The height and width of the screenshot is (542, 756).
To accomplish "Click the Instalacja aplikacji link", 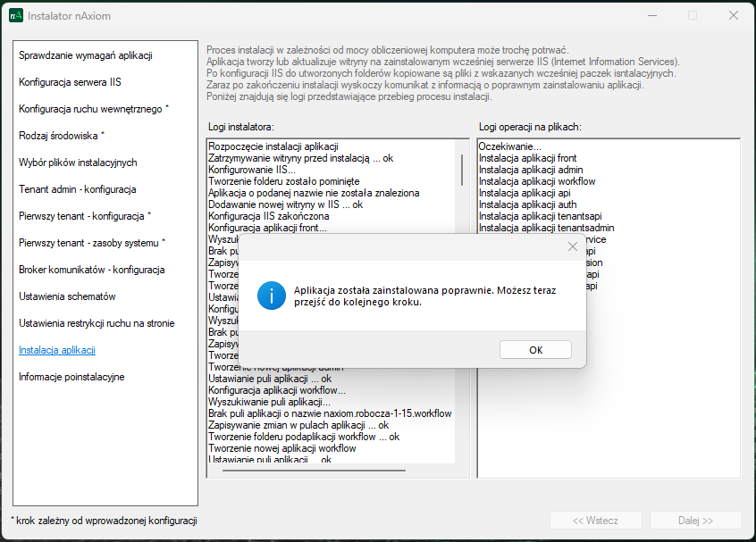I will coord(57,350).
